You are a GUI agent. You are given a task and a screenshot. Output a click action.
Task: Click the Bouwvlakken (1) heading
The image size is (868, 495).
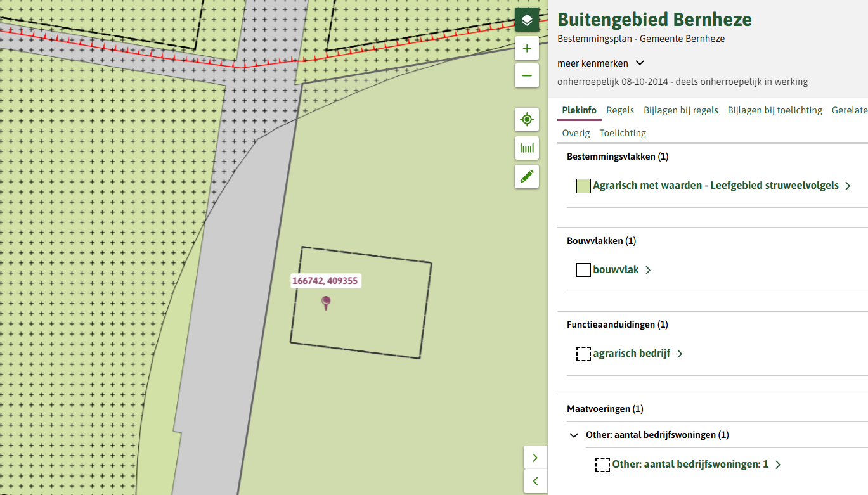(601, 241)
